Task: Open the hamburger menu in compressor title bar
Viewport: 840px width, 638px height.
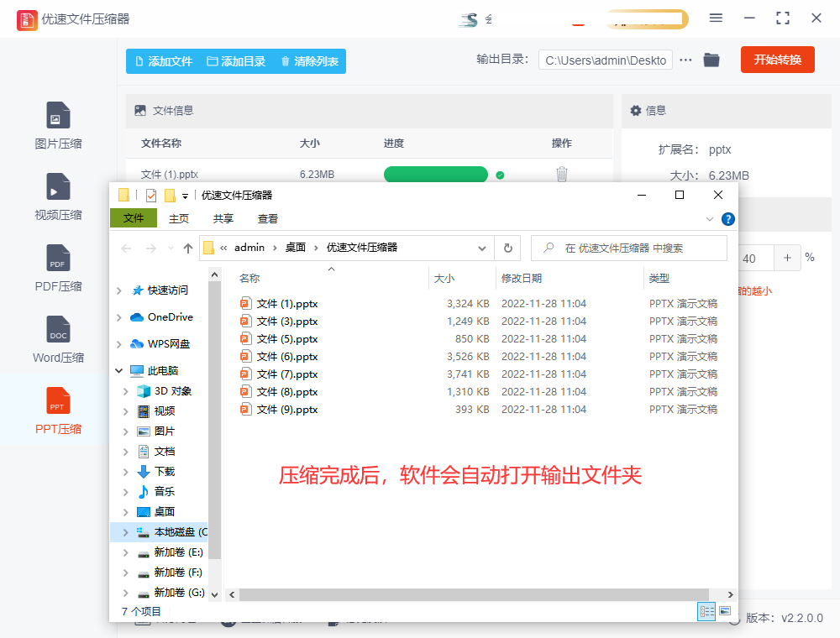Action: coord(716,18)
